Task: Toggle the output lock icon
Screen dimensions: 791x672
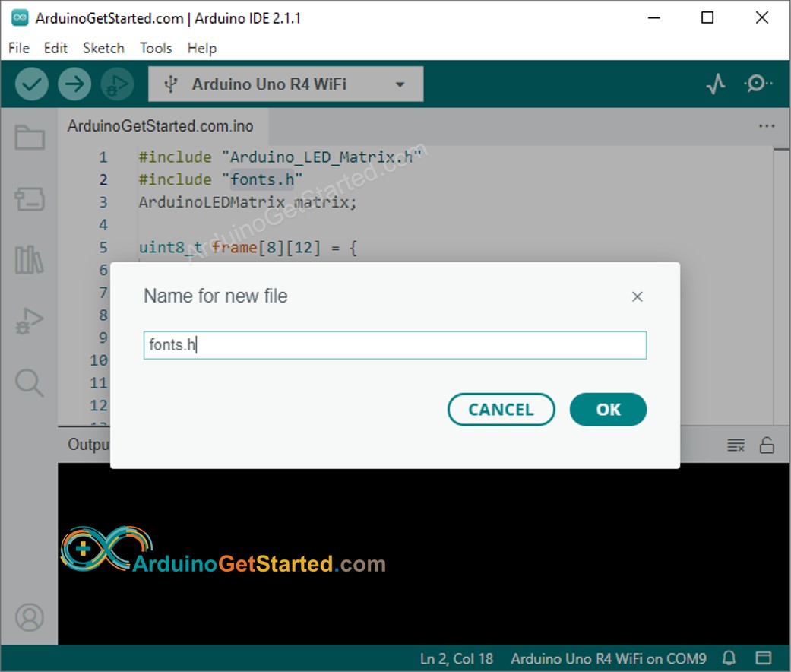Action: coord(767,445)
